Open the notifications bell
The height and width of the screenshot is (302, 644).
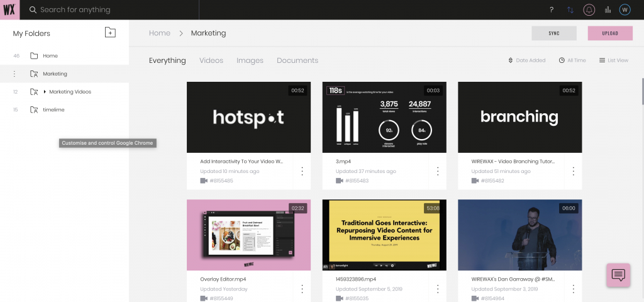[589, 10]
